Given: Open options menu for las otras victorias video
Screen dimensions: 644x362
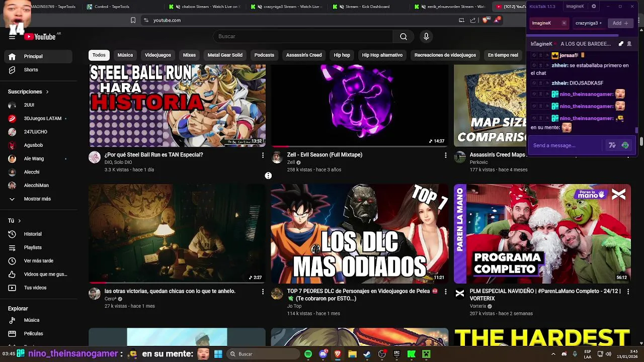Looking at the screenshot, I should 263,292.
